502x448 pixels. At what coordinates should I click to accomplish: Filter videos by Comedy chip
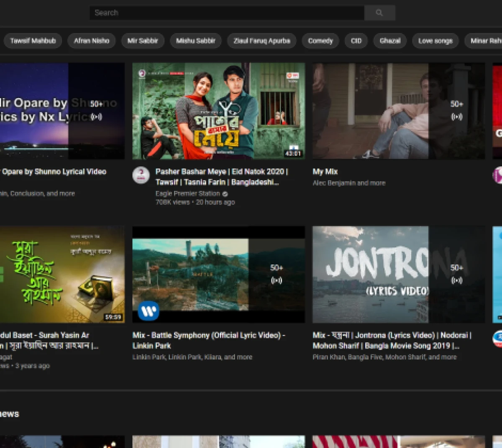(320, 41)
